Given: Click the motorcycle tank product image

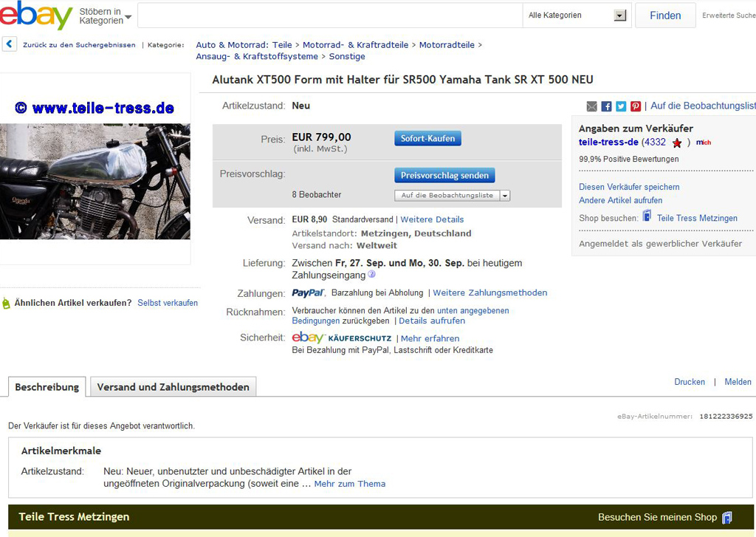Looking at the screenshot, I should [x=95, y=181].
